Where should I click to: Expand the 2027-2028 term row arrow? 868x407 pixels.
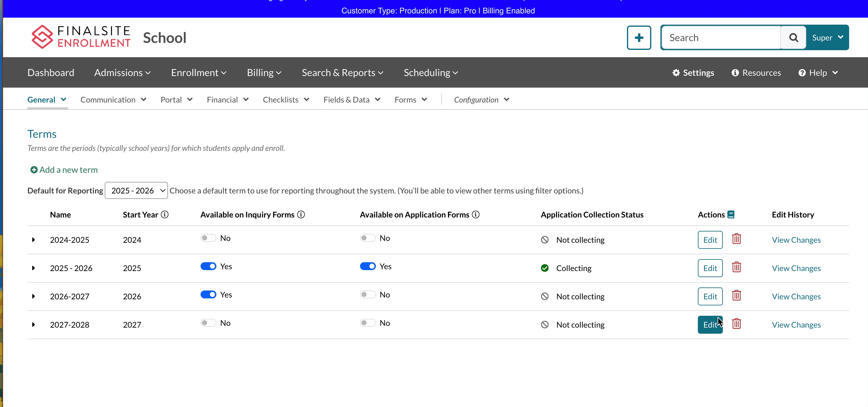tap(33, 325)
